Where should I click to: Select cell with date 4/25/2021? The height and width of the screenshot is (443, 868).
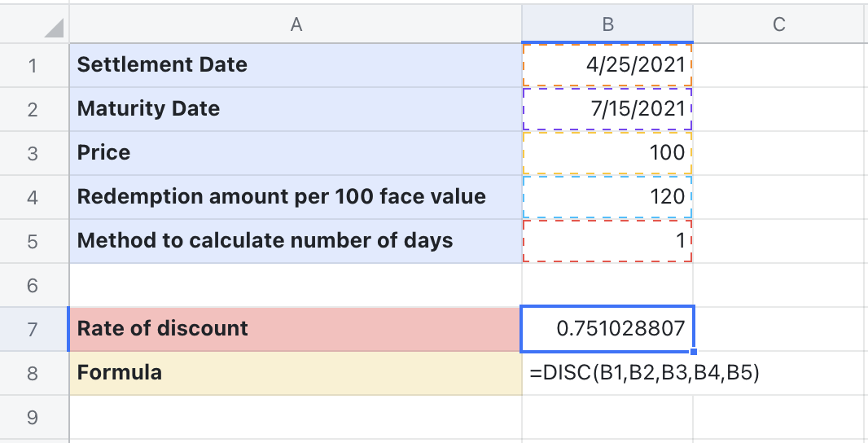coord(607,65)
